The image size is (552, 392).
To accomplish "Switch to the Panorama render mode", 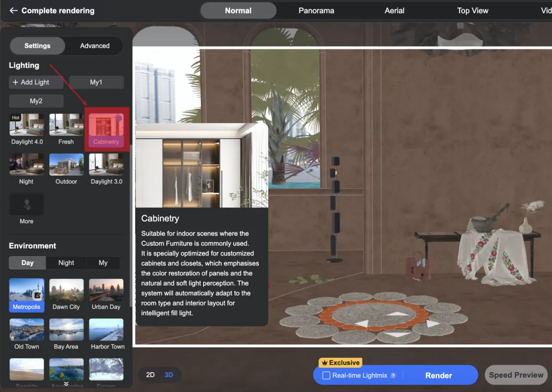I will 316,11.
